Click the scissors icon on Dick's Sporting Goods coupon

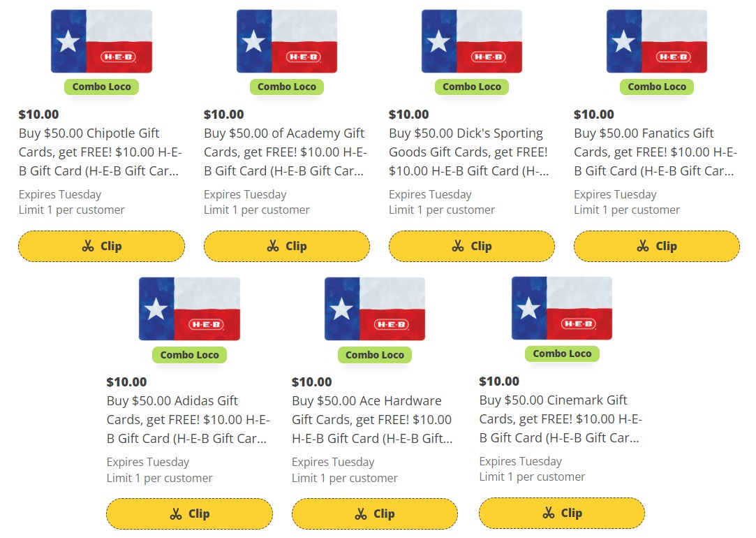pos(457,246)
